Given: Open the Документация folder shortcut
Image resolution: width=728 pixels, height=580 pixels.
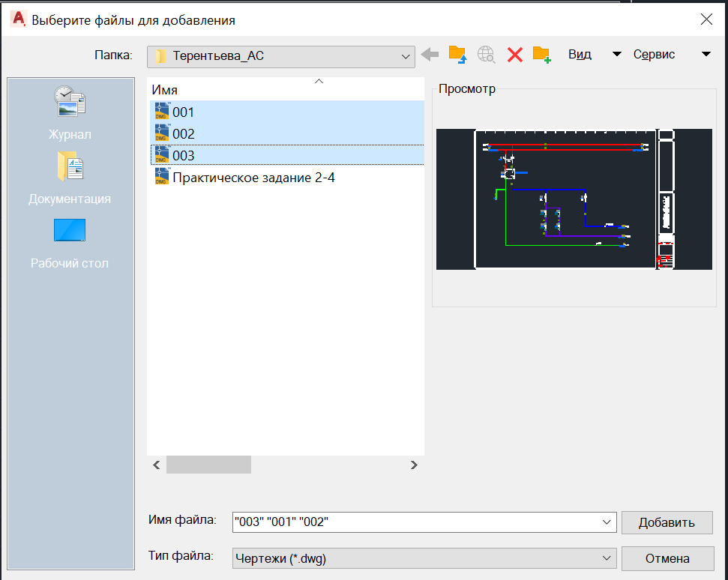Looking at the screenshot, I should click(70, 178).
